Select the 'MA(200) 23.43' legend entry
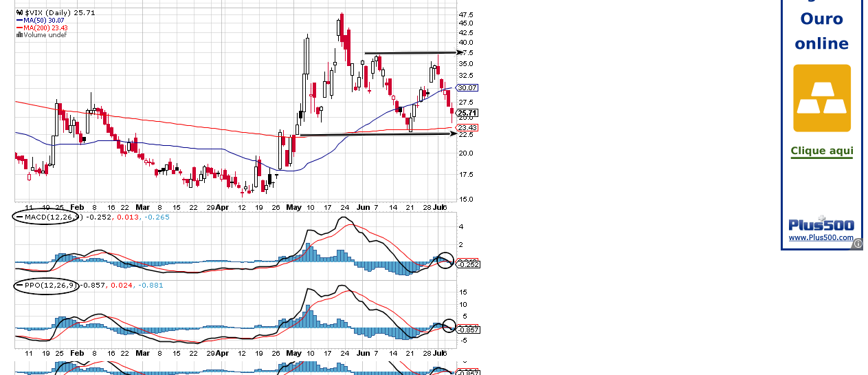This screenshot has width=868, height=375. pyautogui.click(x=43, y=28)
